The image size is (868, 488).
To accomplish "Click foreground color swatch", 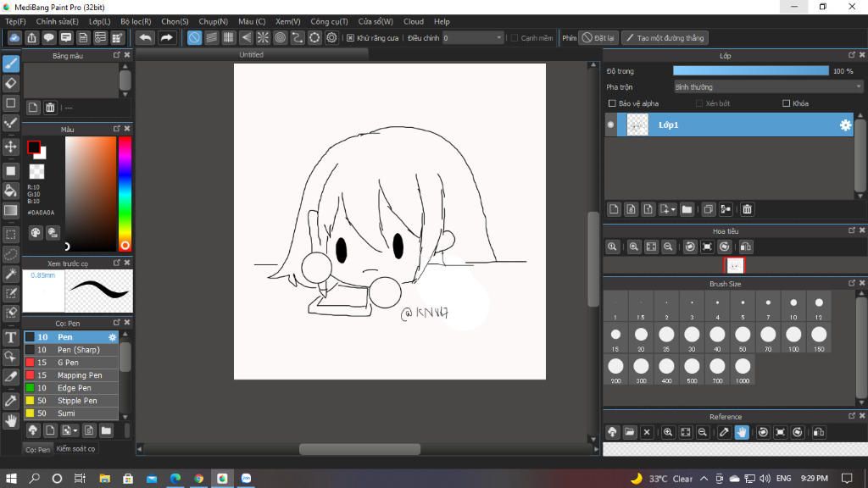I will (34, 147).
